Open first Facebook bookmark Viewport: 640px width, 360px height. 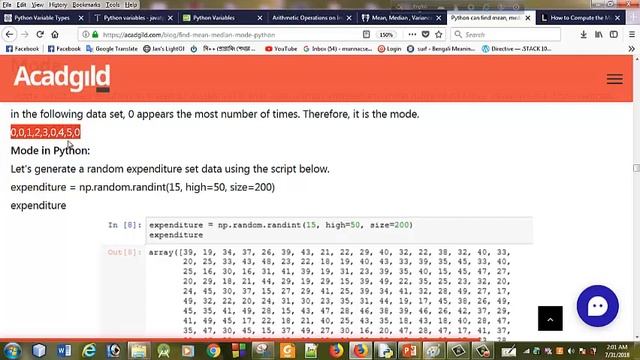coord(22,49)
